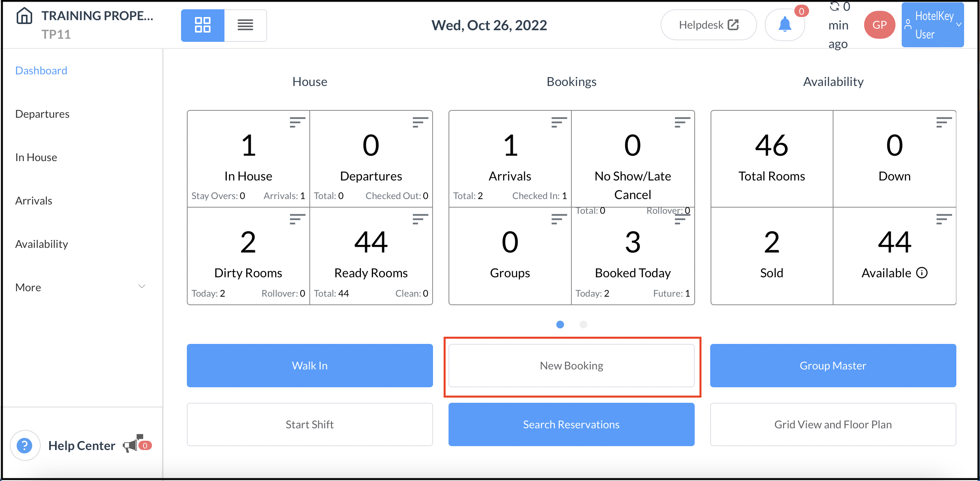The image size is (980, 481).
Task: Click the filter icon on the Arrivals card
Action: tap(559, 123)
